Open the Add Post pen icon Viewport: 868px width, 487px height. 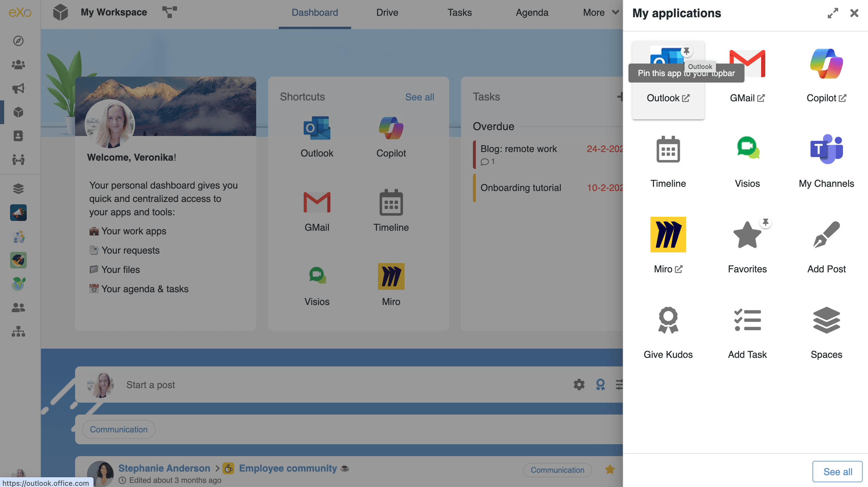pyautogui.click(x=826, y=235)
